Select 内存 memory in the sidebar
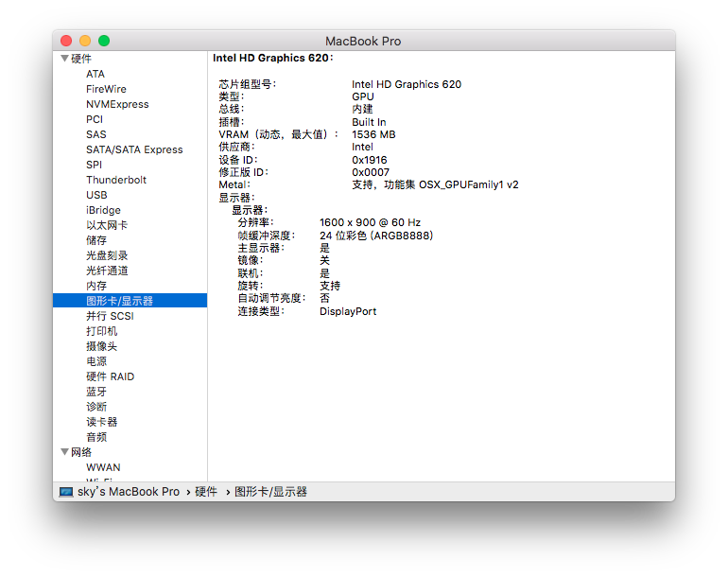Screen dimensions: 728x577 click(x=96, y=286)
